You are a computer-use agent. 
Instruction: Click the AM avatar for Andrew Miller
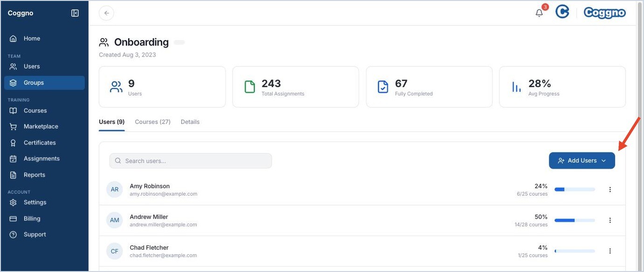coord(115,220)
